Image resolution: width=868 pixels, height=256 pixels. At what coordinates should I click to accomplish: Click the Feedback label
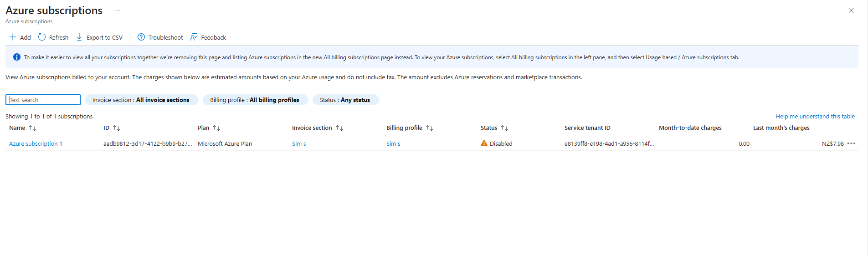[x=213, y=37]
